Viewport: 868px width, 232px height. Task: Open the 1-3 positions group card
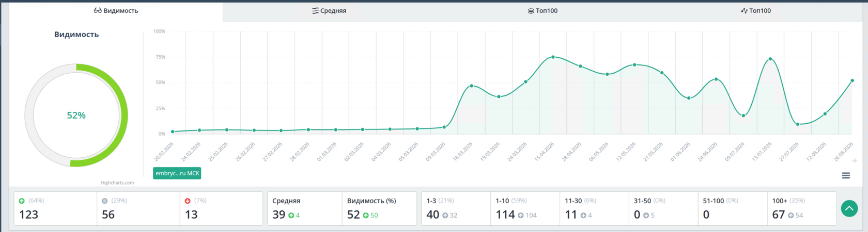click(x=456, y=208)
